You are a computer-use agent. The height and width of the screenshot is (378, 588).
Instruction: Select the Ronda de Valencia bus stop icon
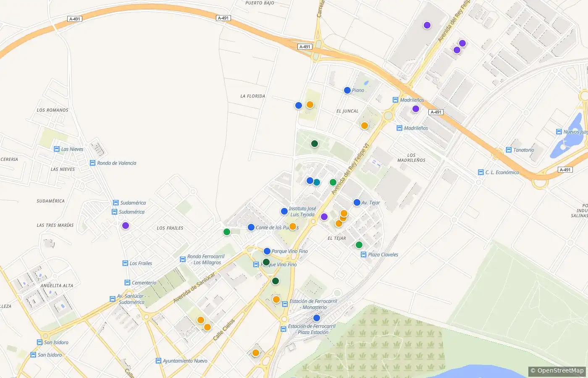pos(92,163)
